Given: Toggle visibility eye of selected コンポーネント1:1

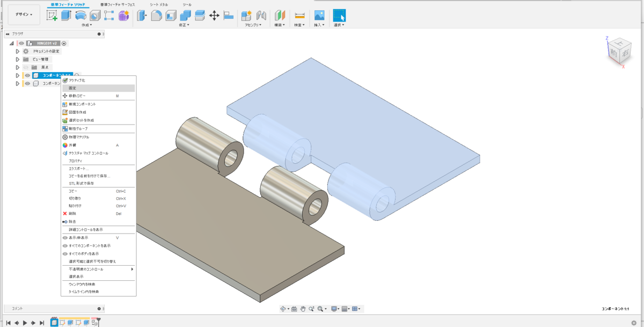Looking at the screenshot, I should point(27,75).
